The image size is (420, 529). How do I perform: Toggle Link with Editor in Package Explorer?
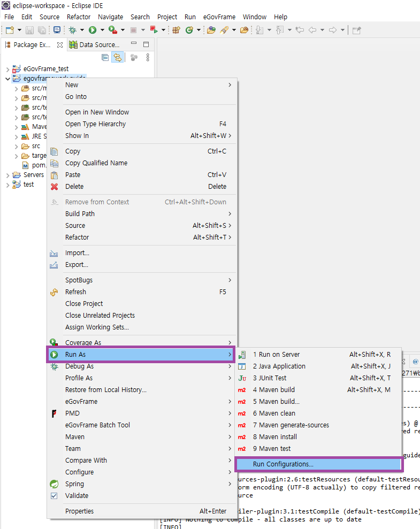[117, 58]
